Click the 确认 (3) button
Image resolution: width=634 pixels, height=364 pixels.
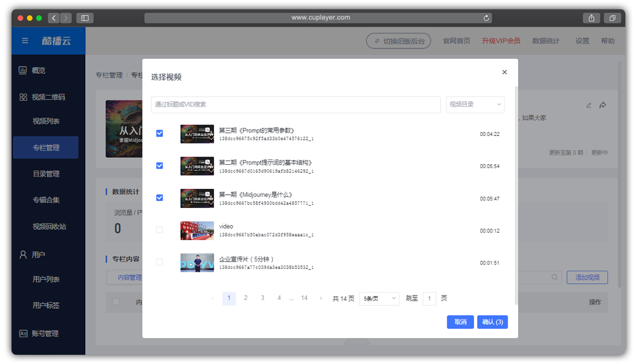click(492, 322)
